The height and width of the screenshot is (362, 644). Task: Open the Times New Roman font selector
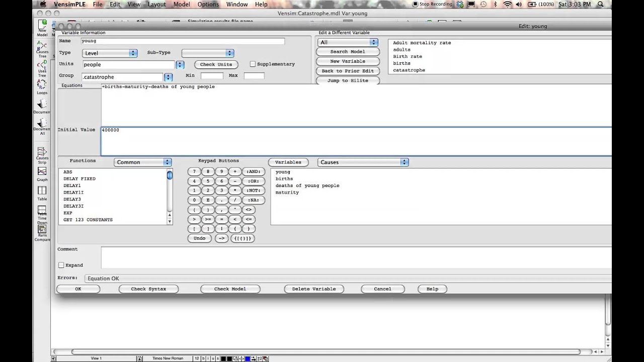pyautogui.click(x=168, y=358)
